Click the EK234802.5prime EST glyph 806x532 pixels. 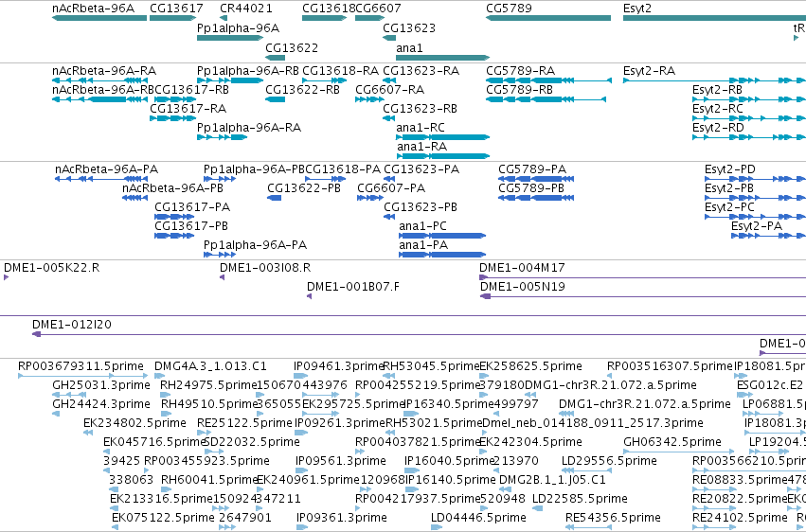coord(88,433)
